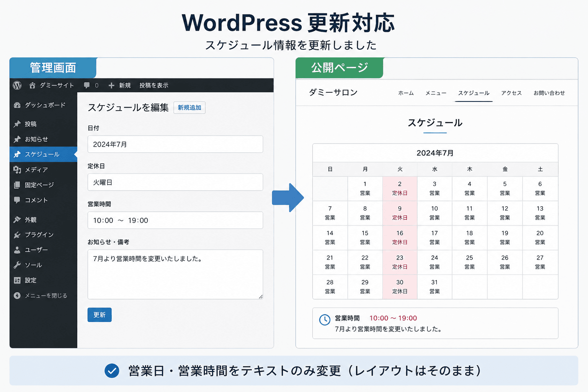
Task: Click the 2024年7月 calendar heading
Action: (x=435, y=153)
